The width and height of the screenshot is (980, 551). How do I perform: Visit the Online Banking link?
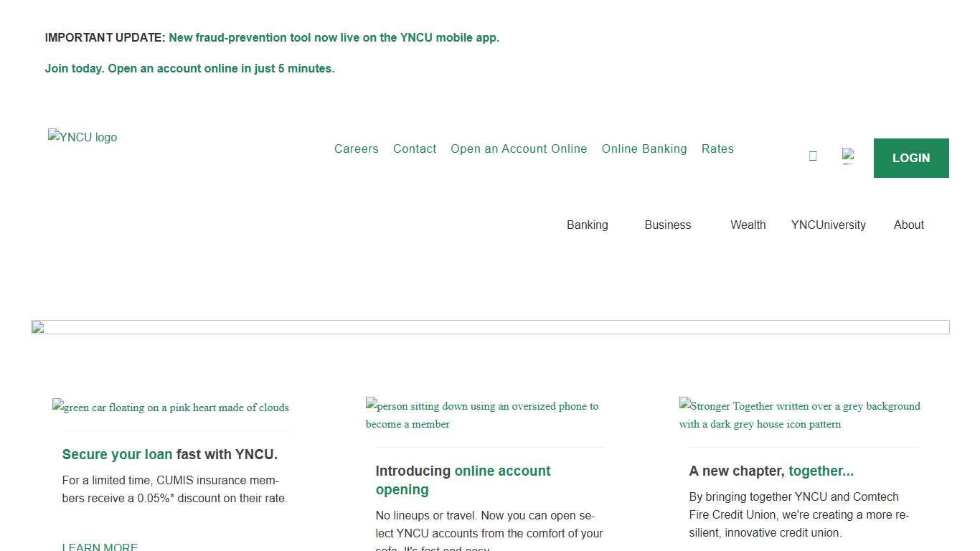pos(644,149)
